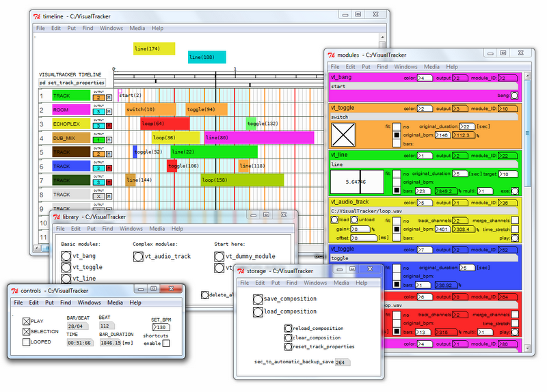Image resolution: width=547 pixels, height=392 pixels.
Task: Click vt_dummy_module bang circle in library
Action: 219,257
